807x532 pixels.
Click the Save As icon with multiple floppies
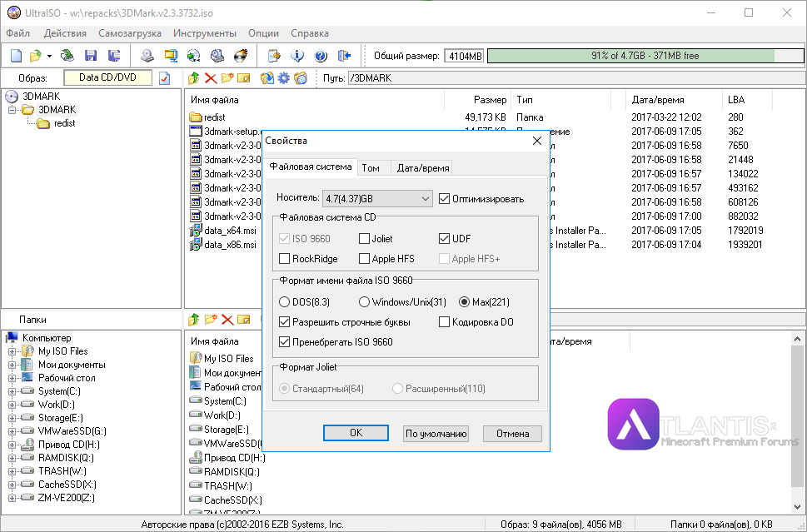pyautogui.click(x=114, y=56)
